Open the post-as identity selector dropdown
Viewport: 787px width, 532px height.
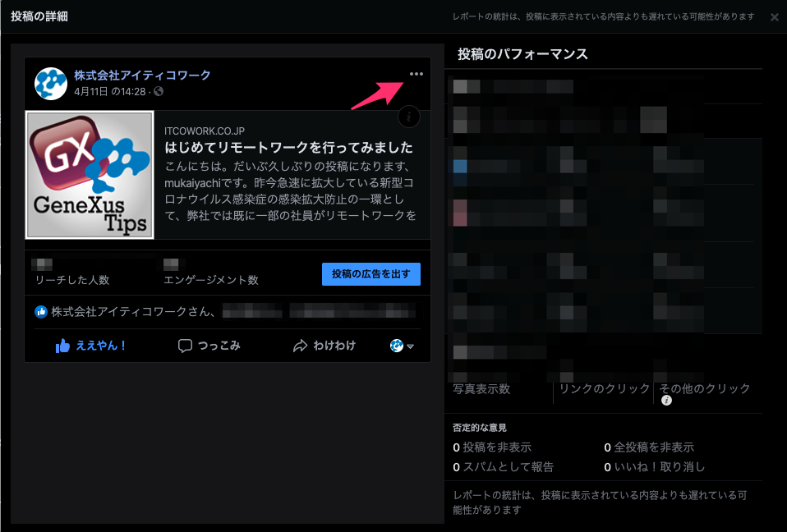[x=402, y=346]
